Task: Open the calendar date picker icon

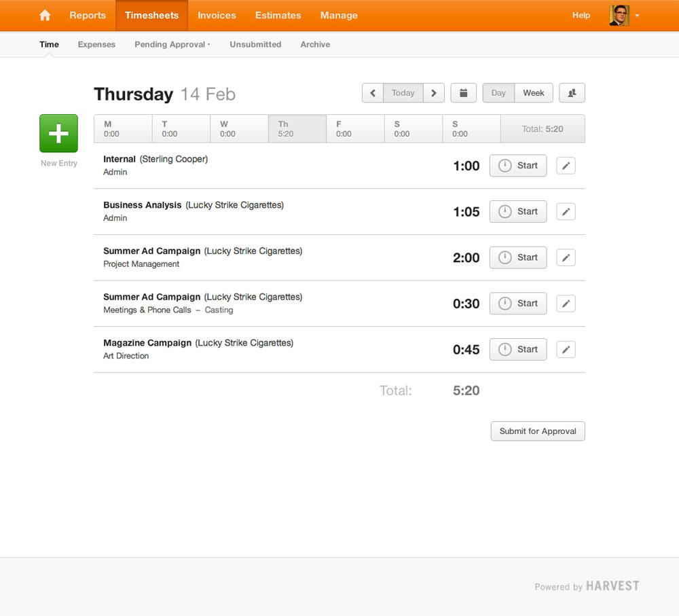Action: pyautogui.click(x=463, y=93)
